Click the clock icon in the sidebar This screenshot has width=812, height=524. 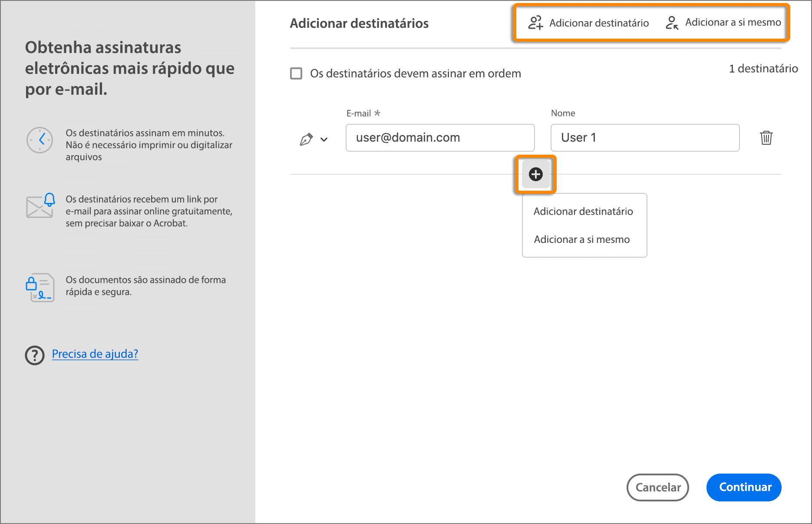click(40, 140)
